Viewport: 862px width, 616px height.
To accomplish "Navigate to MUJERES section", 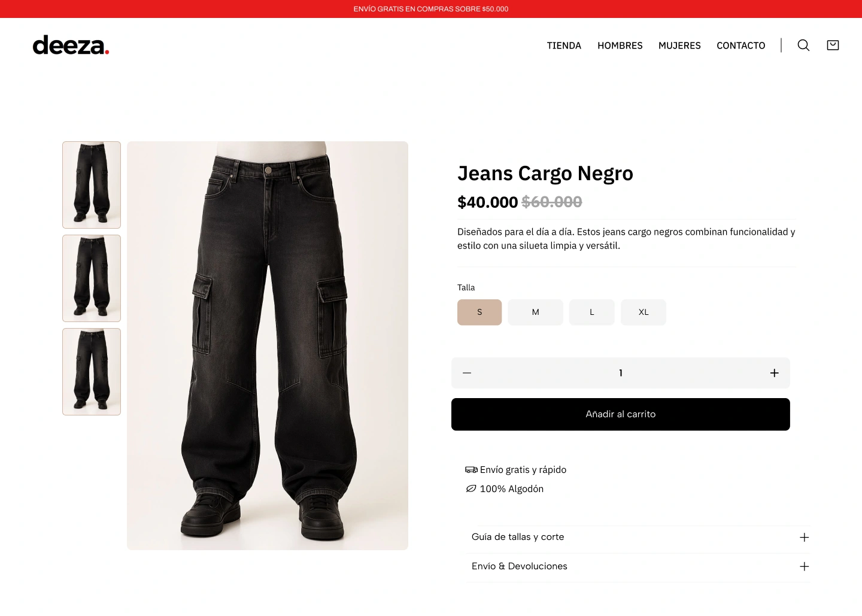I will pos(679,45).
